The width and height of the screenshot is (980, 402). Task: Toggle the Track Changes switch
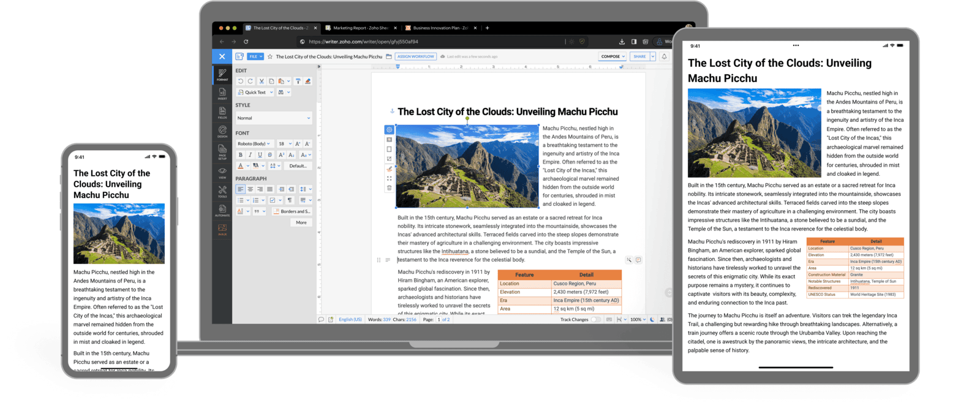pos(595,319)
